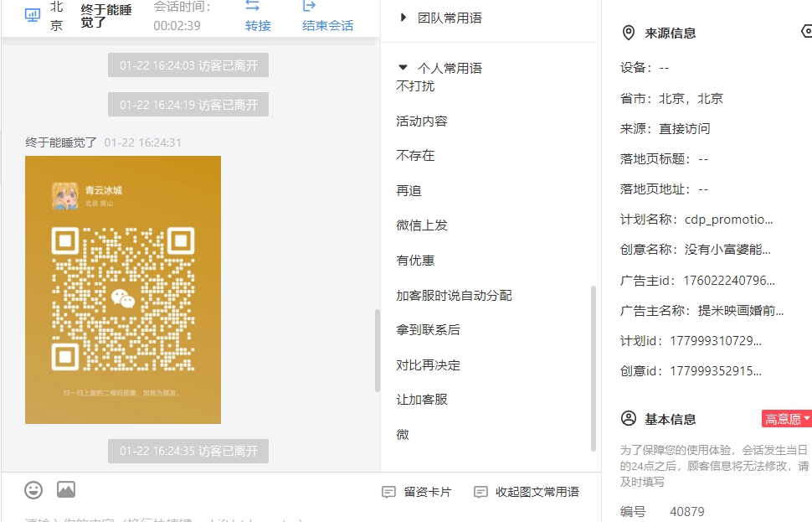Click the 01-22 16:24:35 访客已离开 notice
812x522 pixels.
point(188,451)
